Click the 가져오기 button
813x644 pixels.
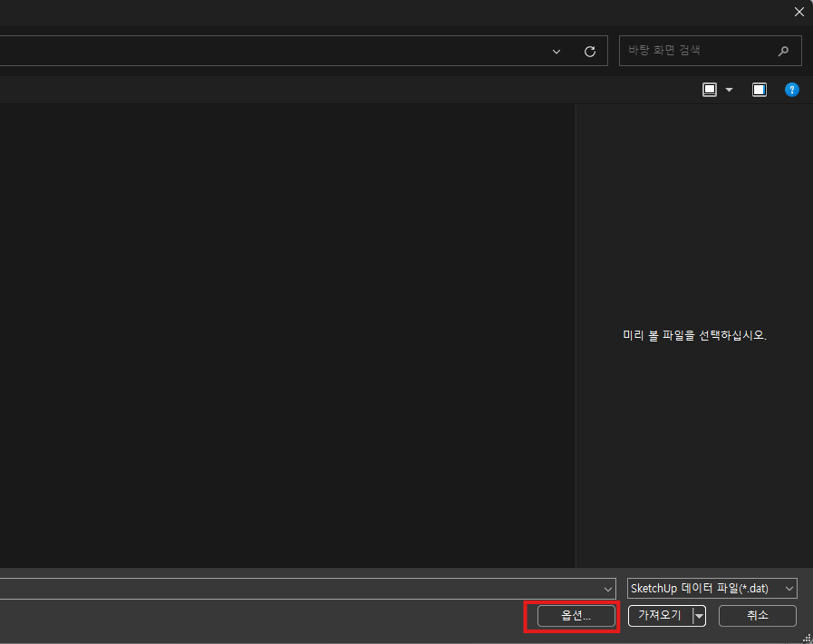click(660, 616)
